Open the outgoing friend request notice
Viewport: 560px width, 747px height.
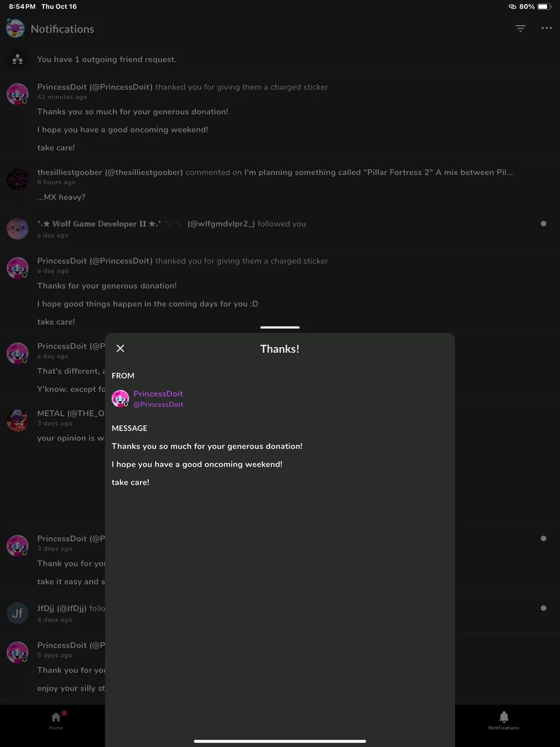[x=107, y=60]
